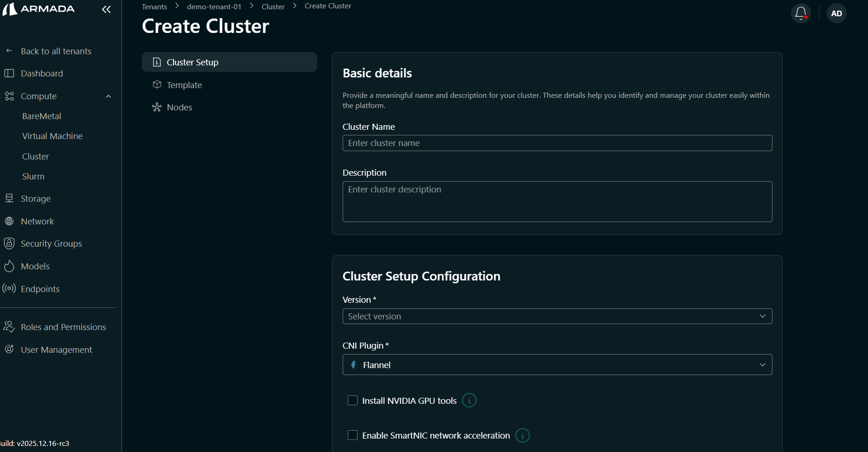Screen dimensions: 868x452
Task: Go to the Nodes step
Action: pyautogui.click(x=179, y=107)
